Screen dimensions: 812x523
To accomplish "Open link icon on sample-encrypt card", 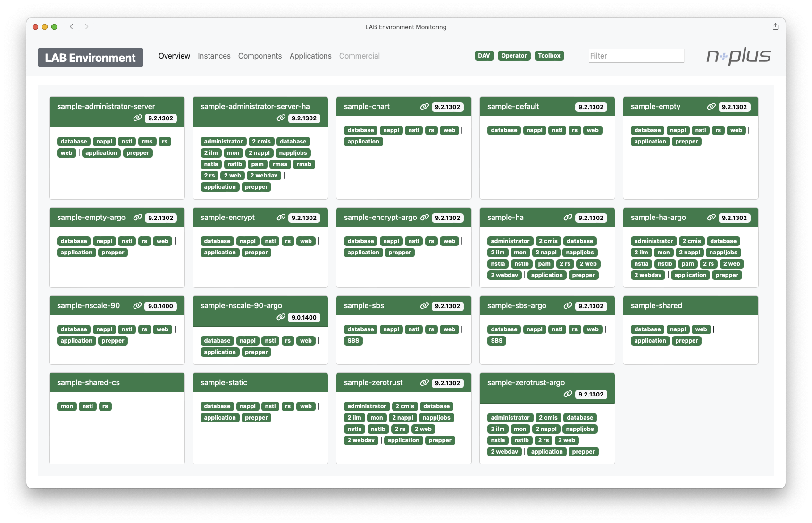I will tap(281, 218).
